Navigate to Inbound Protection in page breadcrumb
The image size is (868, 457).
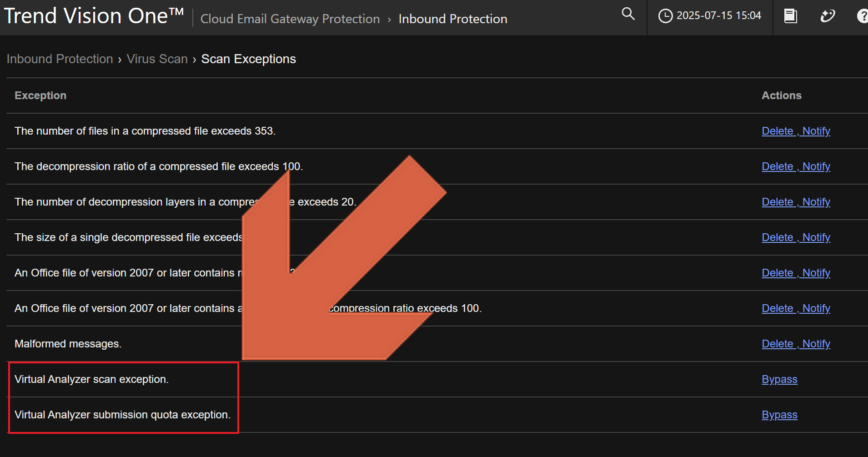coord(60,59)
